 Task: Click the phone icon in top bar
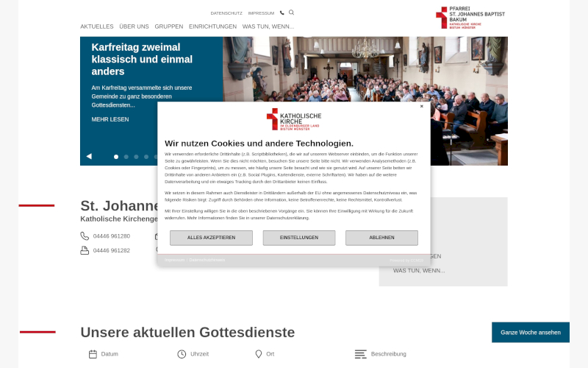(282, 13)
